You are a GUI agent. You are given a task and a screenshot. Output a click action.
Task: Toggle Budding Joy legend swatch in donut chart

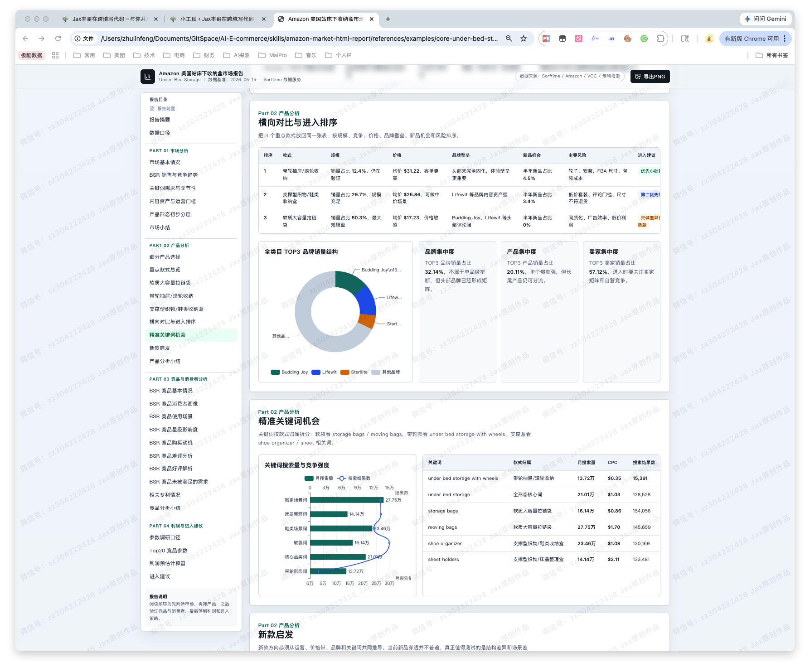tap(275, 372)
